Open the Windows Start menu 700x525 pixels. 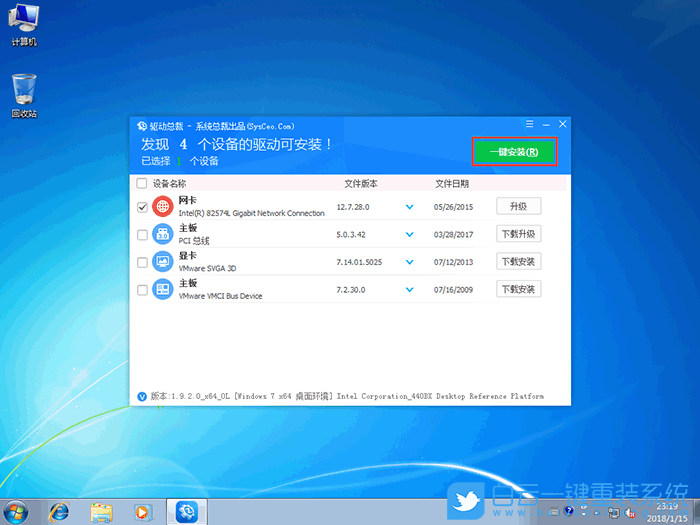point(20,511)
